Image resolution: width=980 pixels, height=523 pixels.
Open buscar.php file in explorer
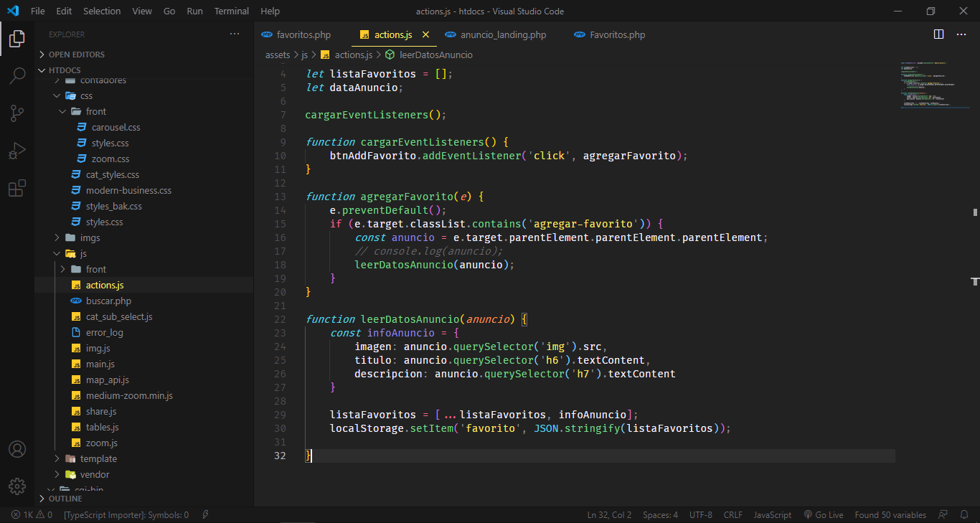108,301
